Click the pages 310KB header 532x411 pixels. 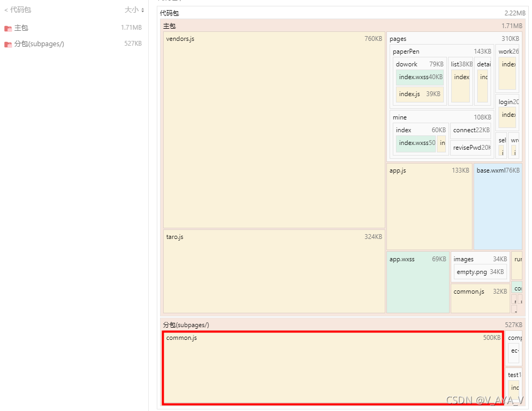[454, 39]
